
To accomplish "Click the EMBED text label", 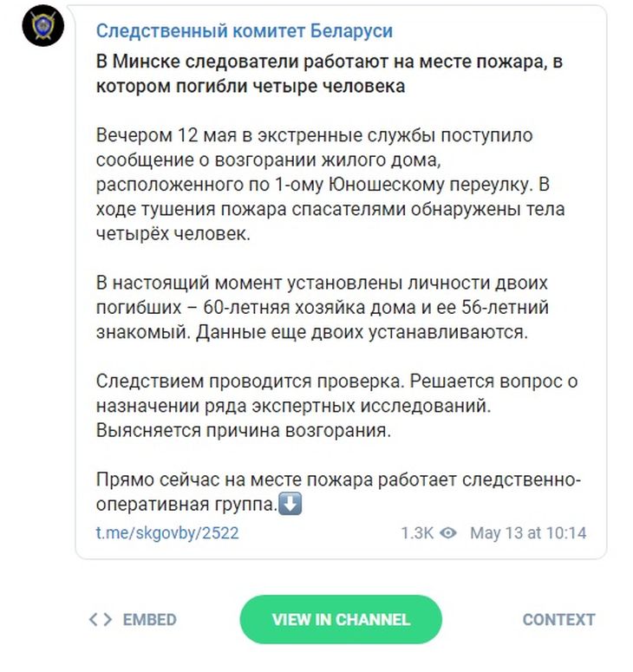I will tap(149, 619).
